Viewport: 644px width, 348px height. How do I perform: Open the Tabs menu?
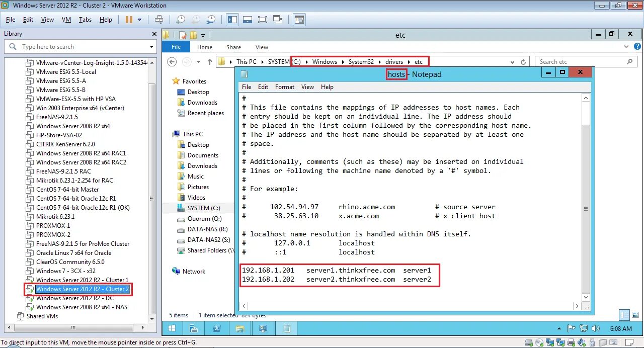pos(85,20)
